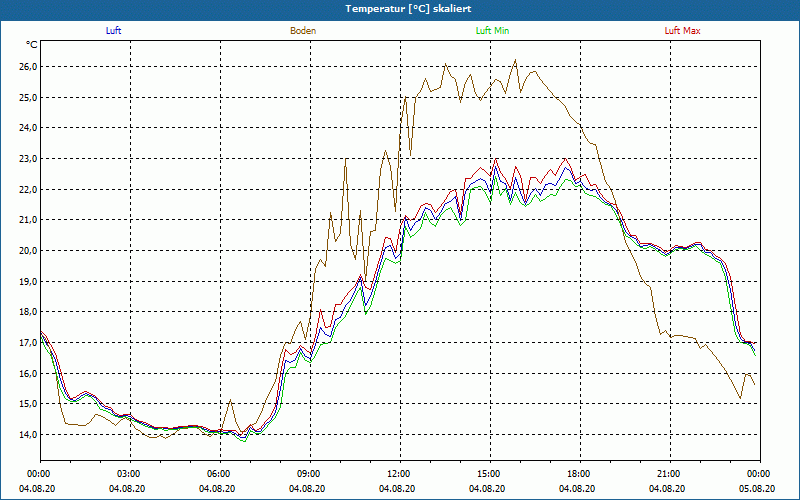Click the brown Boden legend label
This screenshot has width=800, height=500.
303,31
